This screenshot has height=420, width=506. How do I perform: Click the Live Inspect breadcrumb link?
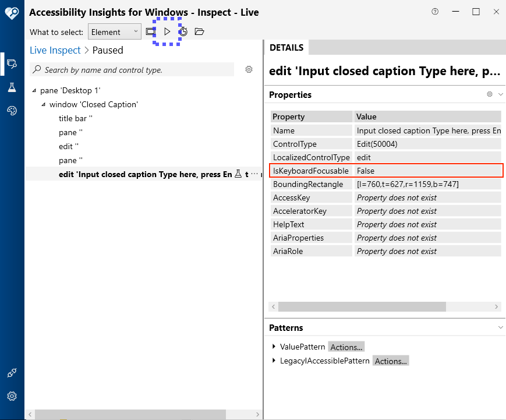point(55,50)
